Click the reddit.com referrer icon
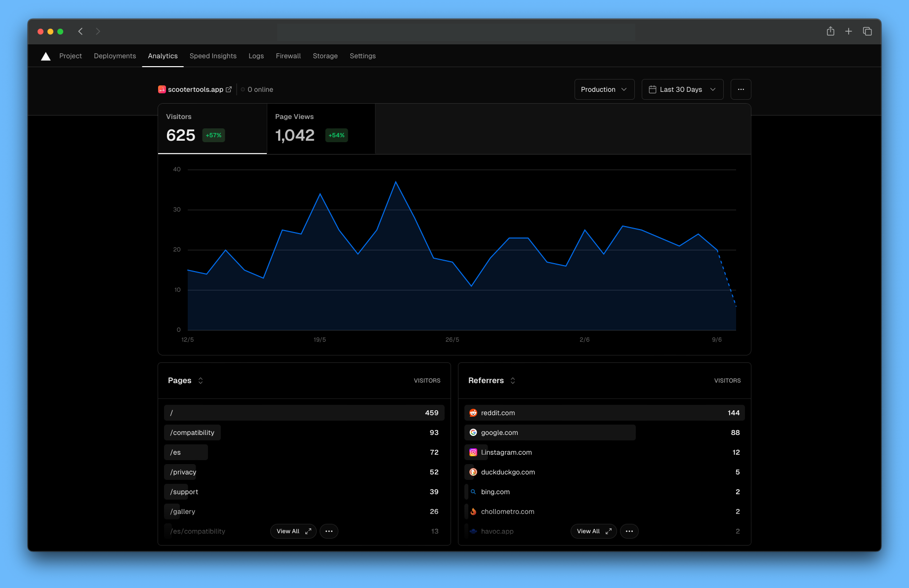 tap(473, 413)
